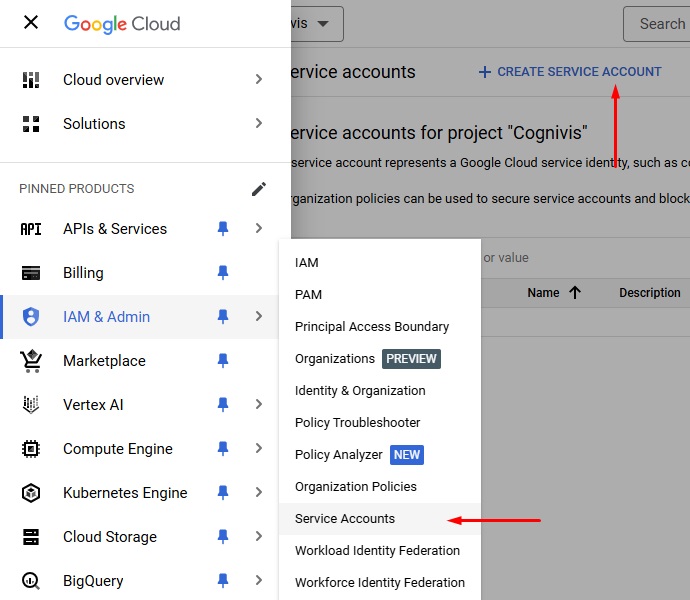Unpin Billing from pinned products
The height and width of the screenshot is (600, 690).
[x=223, y=273]
